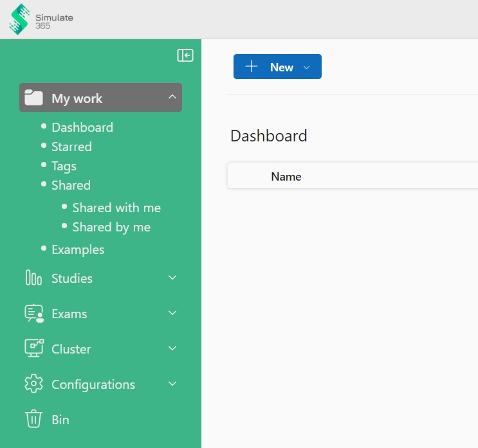
Task: Expand the Cluster section chevron
Action: (x=172, y=348)
